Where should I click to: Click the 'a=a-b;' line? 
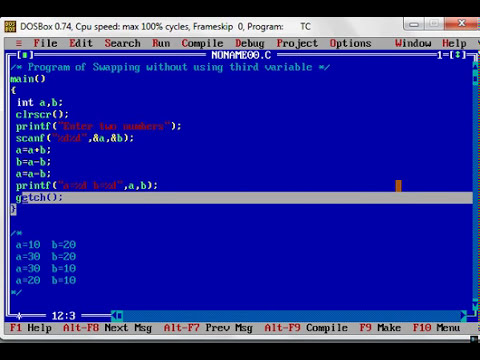(x=33, y=174)
